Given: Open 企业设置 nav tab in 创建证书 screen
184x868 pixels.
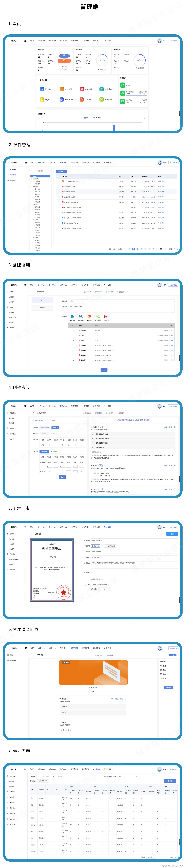Looking at the screenshot, I should pos(107,527).
